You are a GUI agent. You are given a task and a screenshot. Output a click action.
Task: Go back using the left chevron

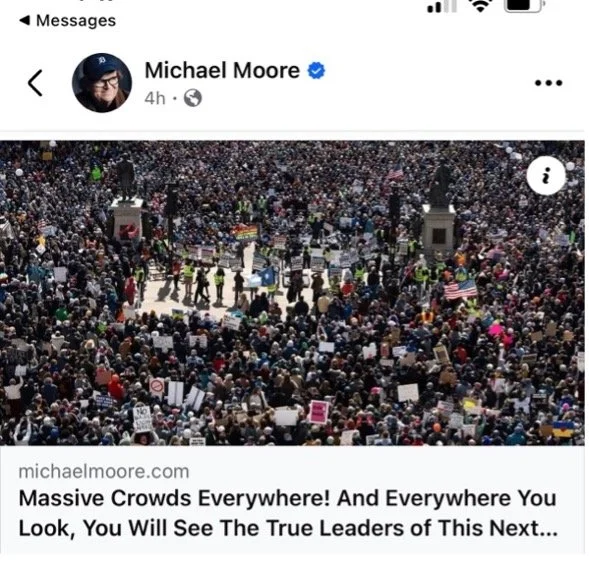click(35, 83)
